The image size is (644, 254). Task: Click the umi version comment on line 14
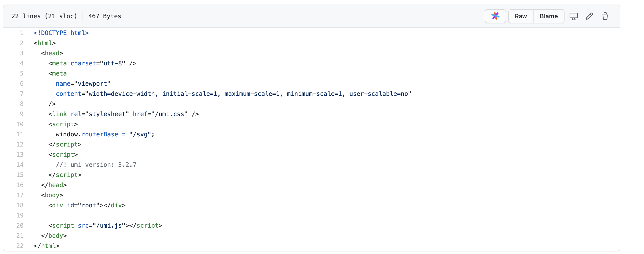pos(96,165)
